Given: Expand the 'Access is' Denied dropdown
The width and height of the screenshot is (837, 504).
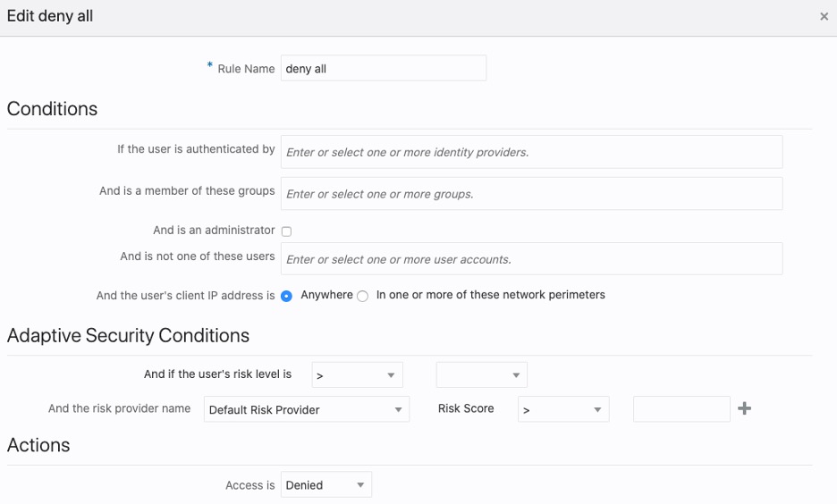Looking at the screenshot, I should pyautogui.click(x=325, y=485).
